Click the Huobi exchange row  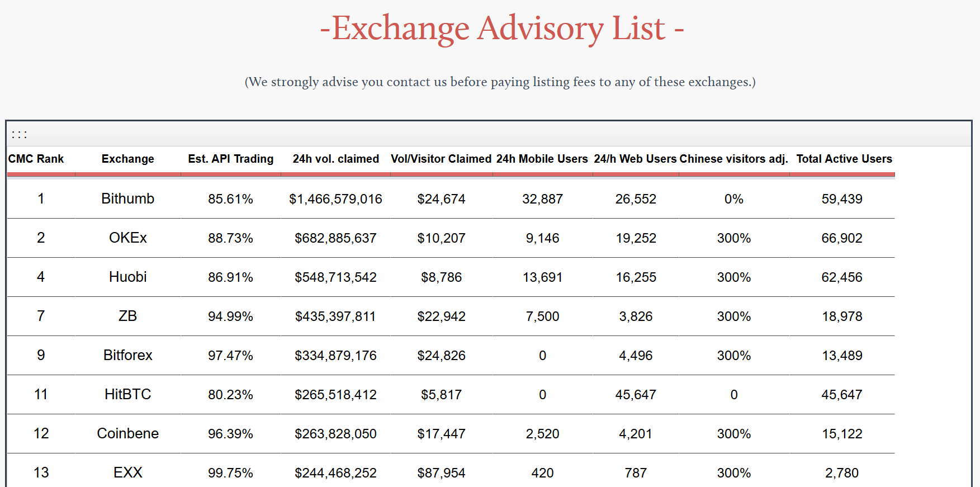pos(127,277)
